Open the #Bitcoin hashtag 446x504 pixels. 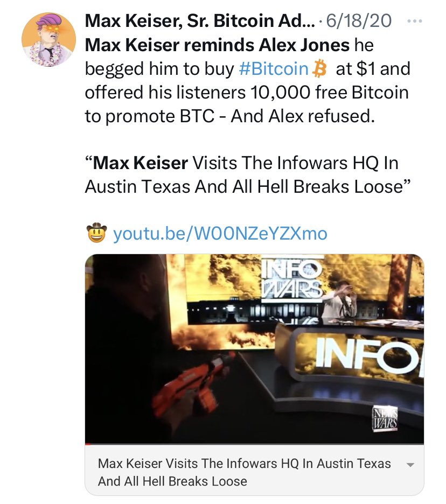coord(273,69)
